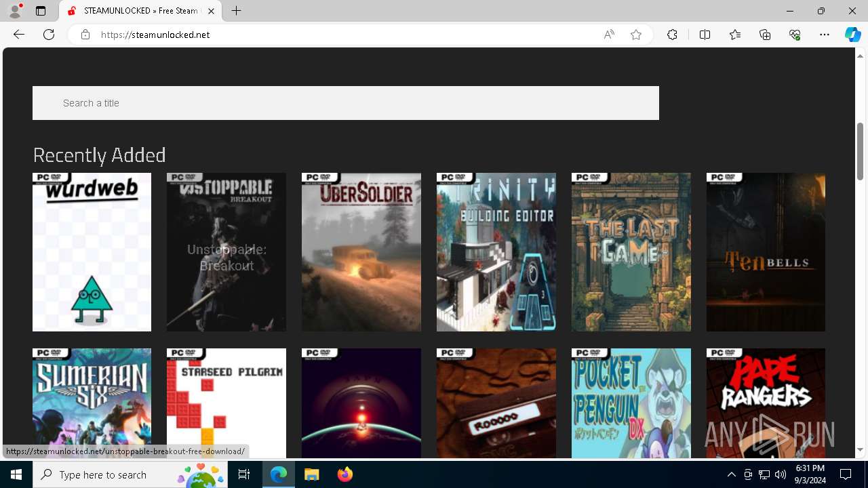Open the cassette tape game cover

(496, 403)
